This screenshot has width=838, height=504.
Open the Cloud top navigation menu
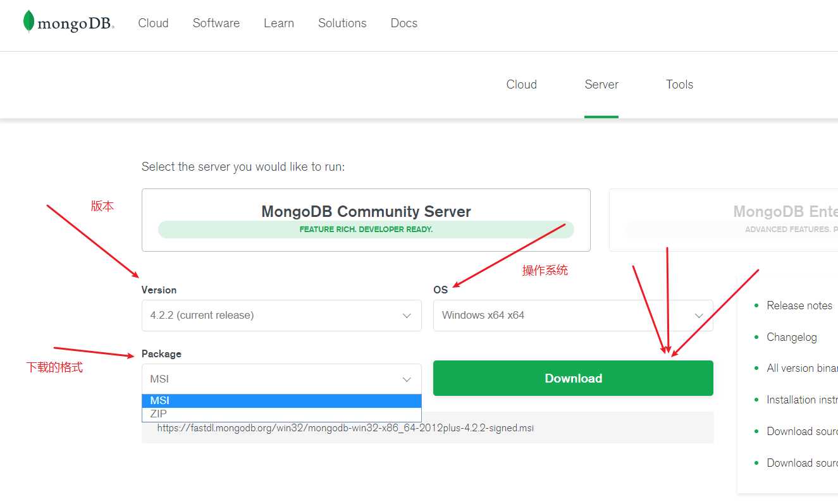coord(153,23)
